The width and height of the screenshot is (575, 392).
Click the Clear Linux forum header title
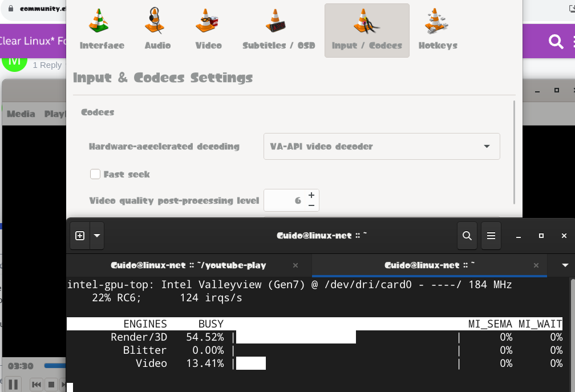33,41
